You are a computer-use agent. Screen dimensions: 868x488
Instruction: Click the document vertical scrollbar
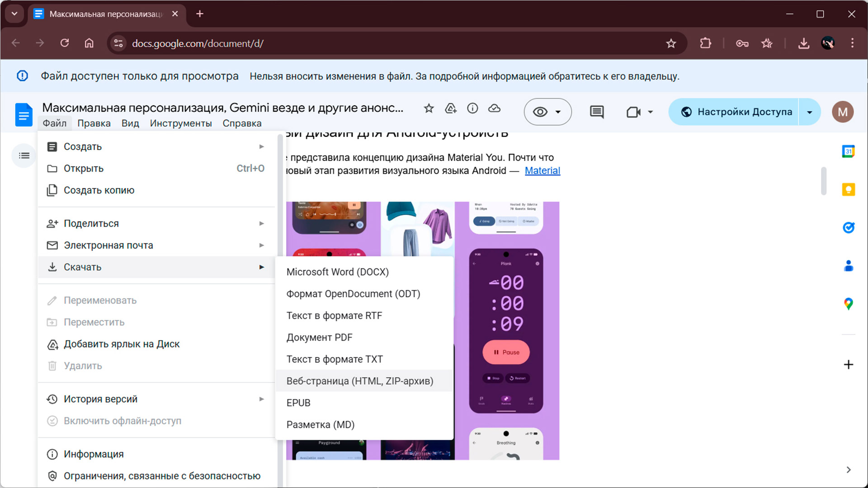click(824, 181)
